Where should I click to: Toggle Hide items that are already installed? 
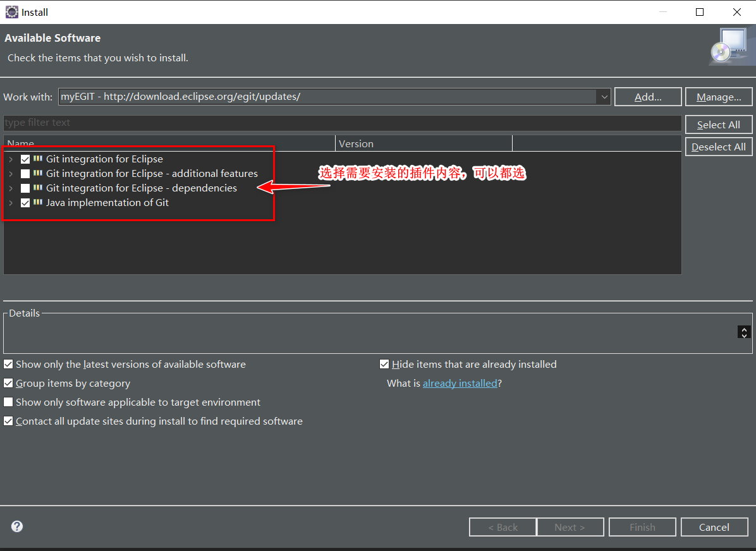384,364
